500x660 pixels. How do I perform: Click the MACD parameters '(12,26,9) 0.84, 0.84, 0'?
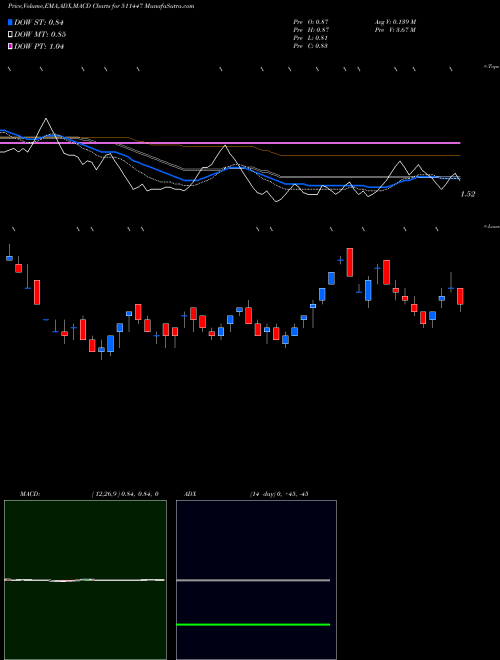coord(125,494)
